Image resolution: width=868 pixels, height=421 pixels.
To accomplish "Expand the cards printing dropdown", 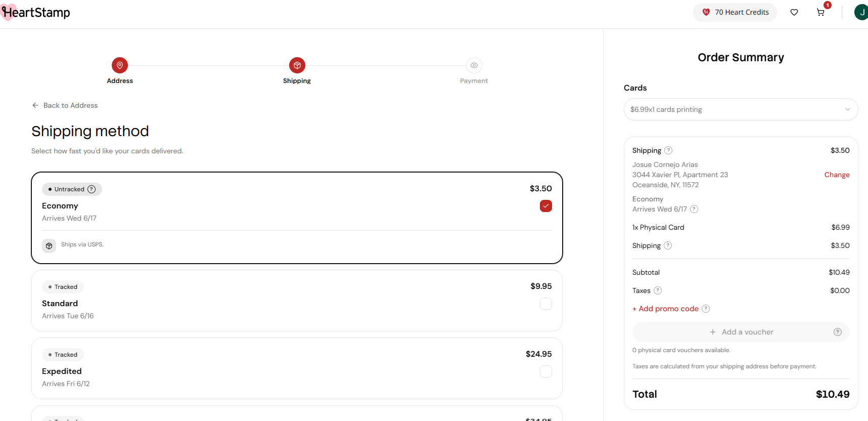I will pos(741,109).
